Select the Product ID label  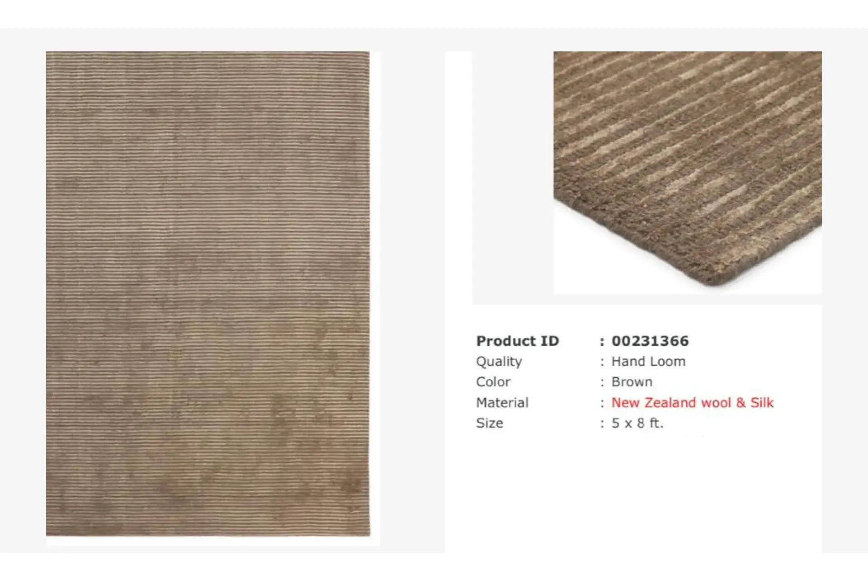[x=518, y=341]
